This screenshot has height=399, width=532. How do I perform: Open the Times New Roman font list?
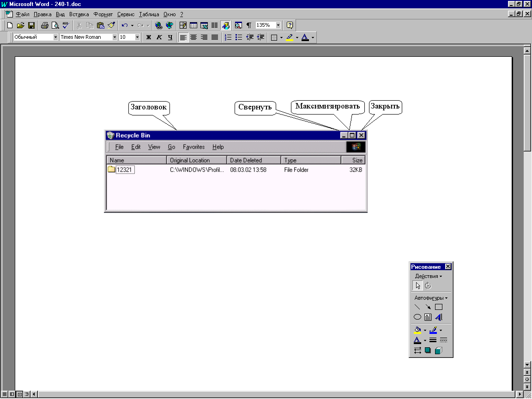(x=115, y=37)
